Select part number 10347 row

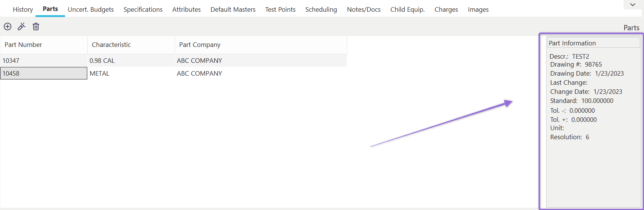[11, 61]
